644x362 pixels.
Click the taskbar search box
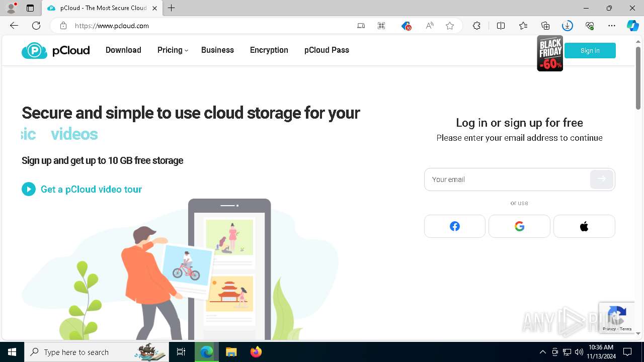tap(96, 352)
